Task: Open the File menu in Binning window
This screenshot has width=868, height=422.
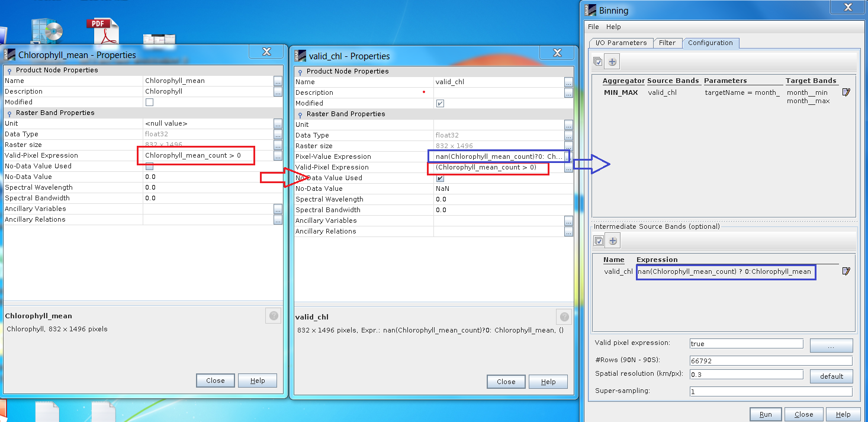Action: 593,27
